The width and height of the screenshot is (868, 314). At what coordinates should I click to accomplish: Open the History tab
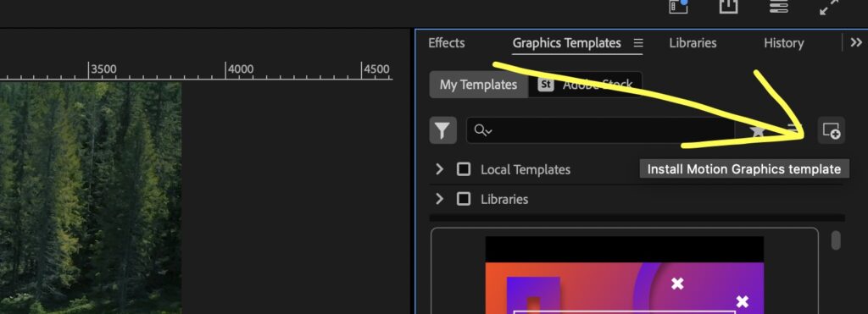[x=783, y=43]
